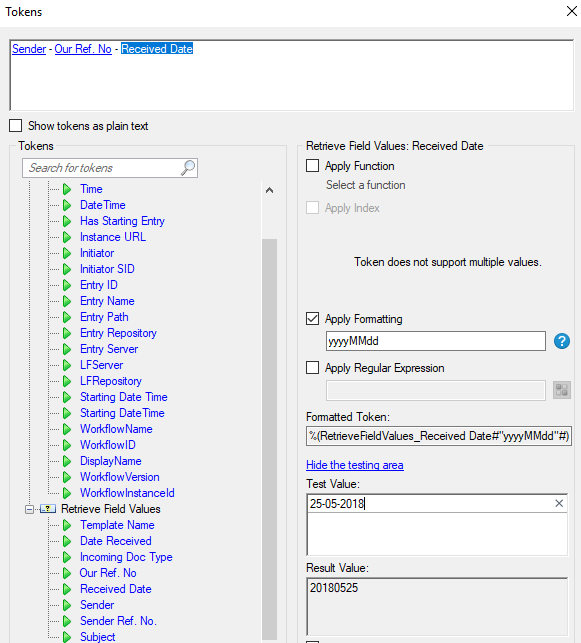The image size is (581, 643).
Task: Tick the Apply Regular Expression checkbox
Action: [312, 367]
